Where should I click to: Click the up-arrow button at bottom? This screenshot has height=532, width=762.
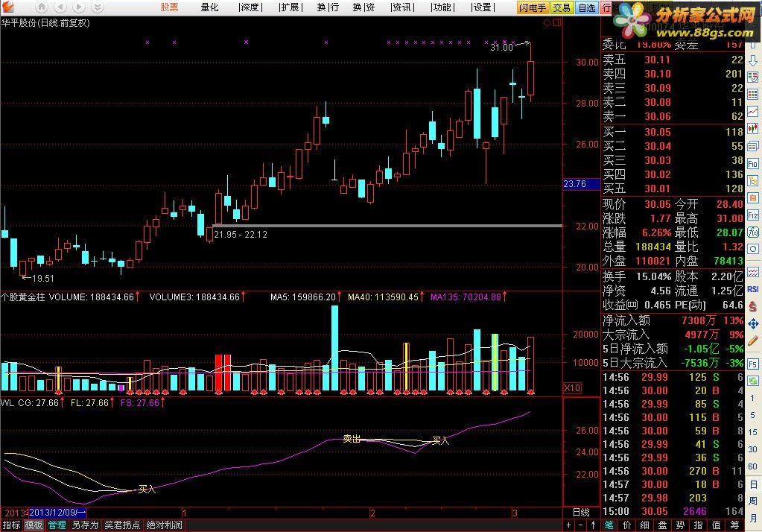pyautogui.click(x=594, y=525)
